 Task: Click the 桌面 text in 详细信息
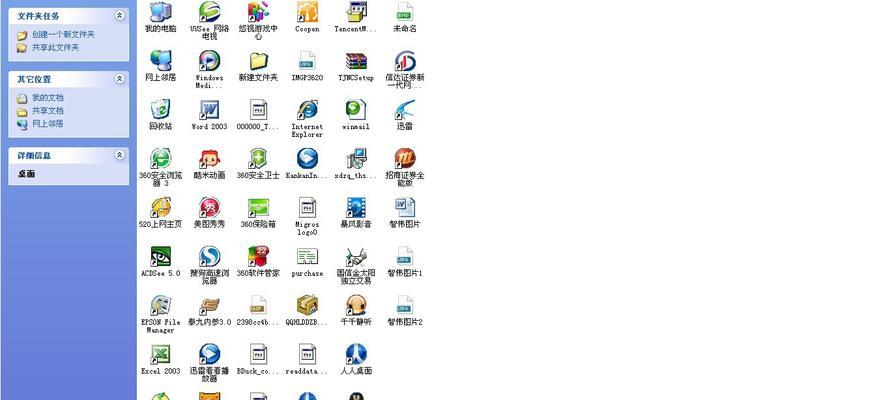pyautogui.click(x=26, y=174)
